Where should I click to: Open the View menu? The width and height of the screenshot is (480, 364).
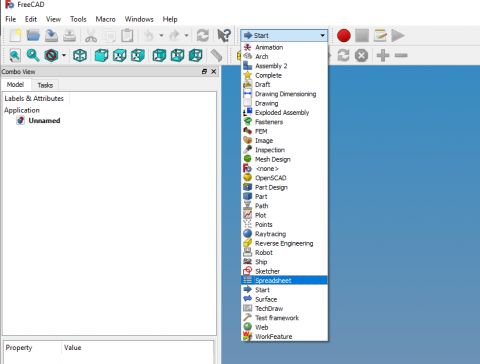[x=53, y=19]
